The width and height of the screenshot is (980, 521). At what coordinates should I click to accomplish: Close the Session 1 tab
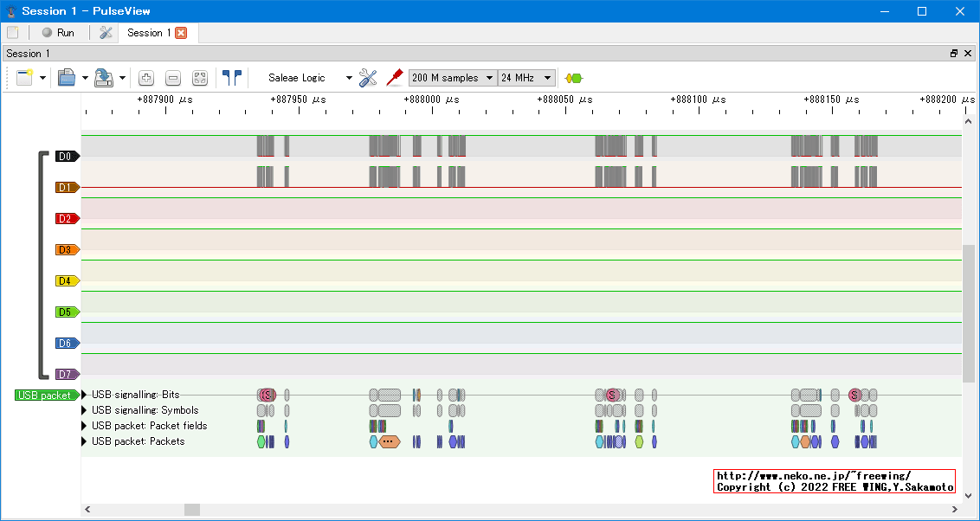point(181,33)
